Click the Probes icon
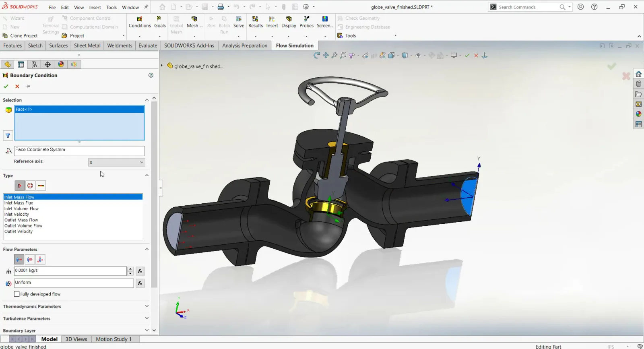The width and height of the screenshot is (644, 349). tap(306, 22)
